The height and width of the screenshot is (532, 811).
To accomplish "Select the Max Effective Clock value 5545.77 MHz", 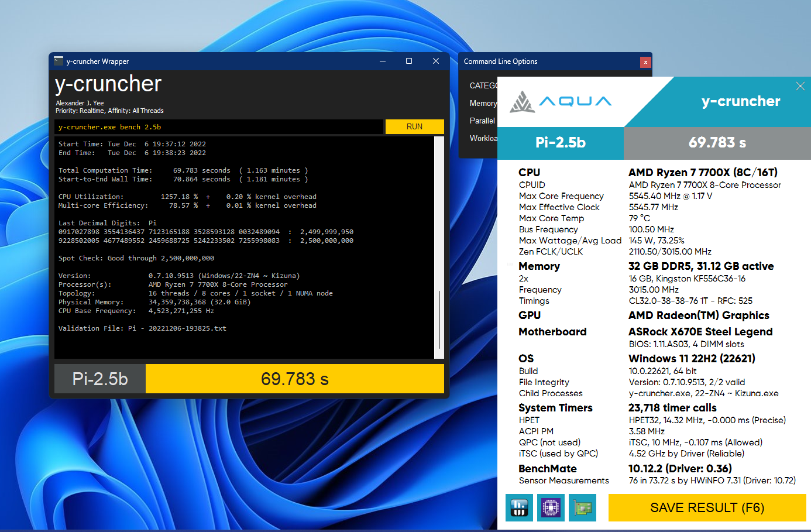I will 654,207.
